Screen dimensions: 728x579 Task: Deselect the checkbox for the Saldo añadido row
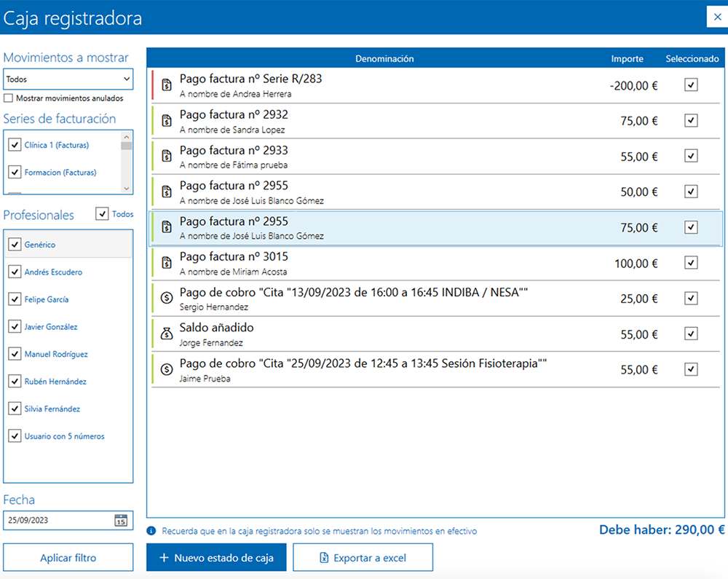coord(690,334)
